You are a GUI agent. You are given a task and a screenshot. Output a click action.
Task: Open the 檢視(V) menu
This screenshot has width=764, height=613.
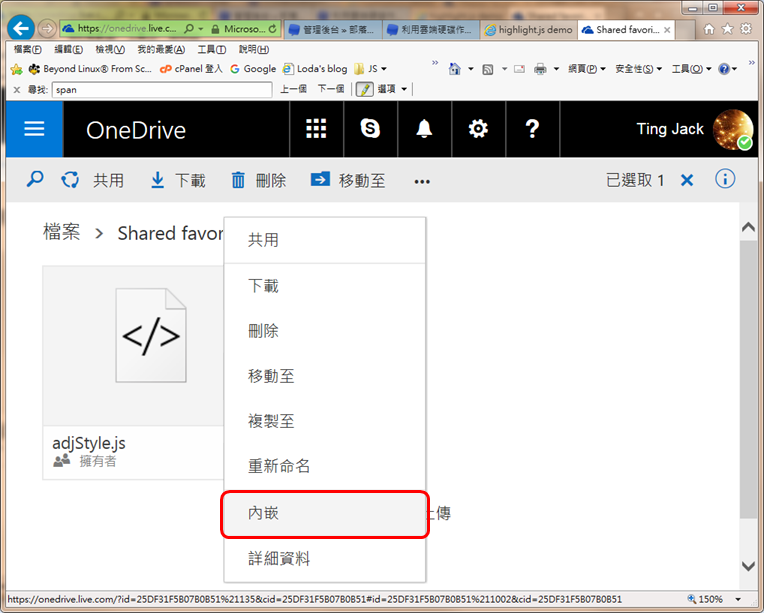pyautogui.click(x=110, y=49)
